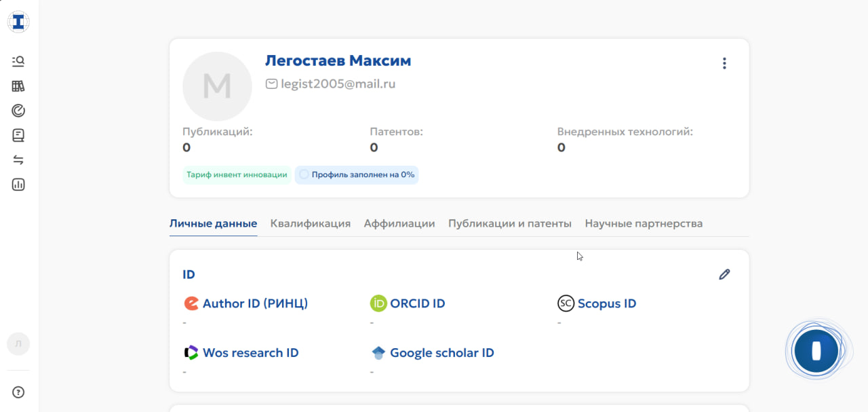The height and width of the screenshot is (412, 868).
Task: Click the pencil edit icon in ID section
Action: [724, 274]
